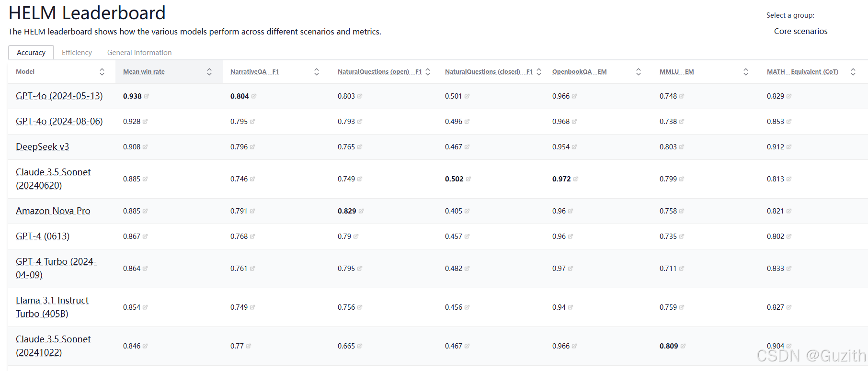Open the GPT-4o (2024-05-13) model link
The height and width of the screenshot is (371, 868).
pyautogui.click(x=59, y=96)
